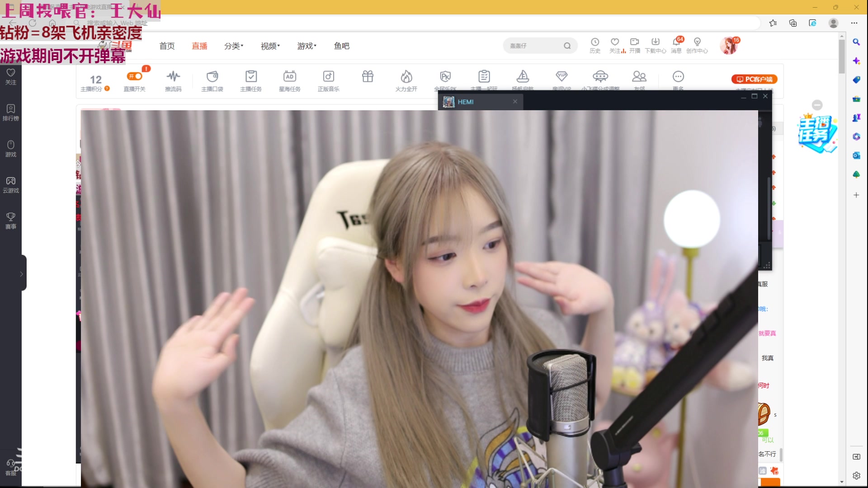Open 排行榜 ranking in left sidebar

coord(11,113)
